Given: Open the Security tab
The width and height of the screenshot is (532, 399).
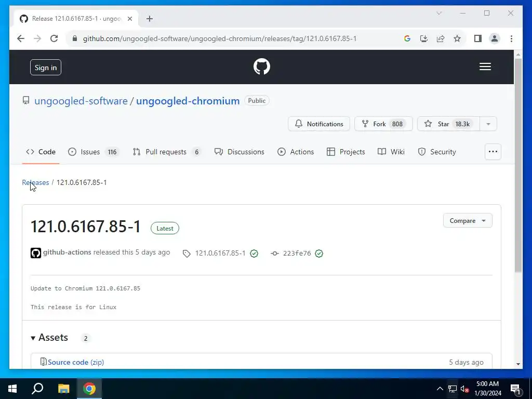Looking at the screenshot, I should point(437,152).
